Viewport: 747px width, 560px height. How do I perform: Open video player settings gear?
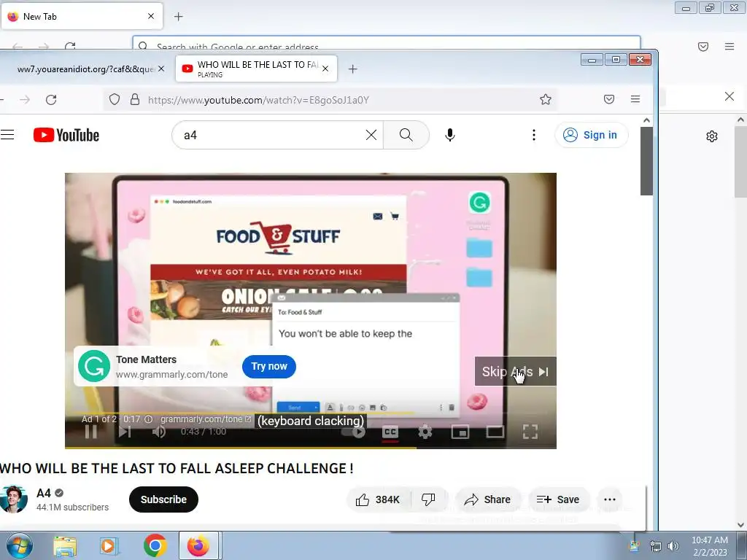[425, 432]
